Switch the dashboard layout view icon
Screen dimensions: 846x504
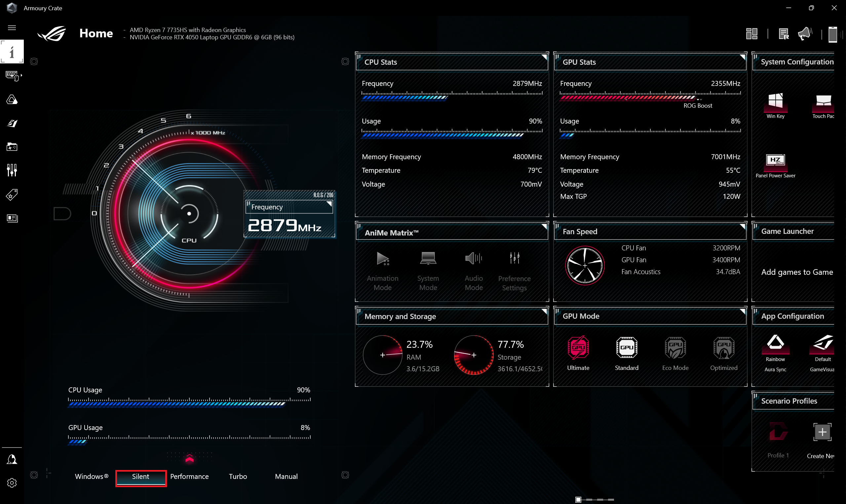point(751,34)
